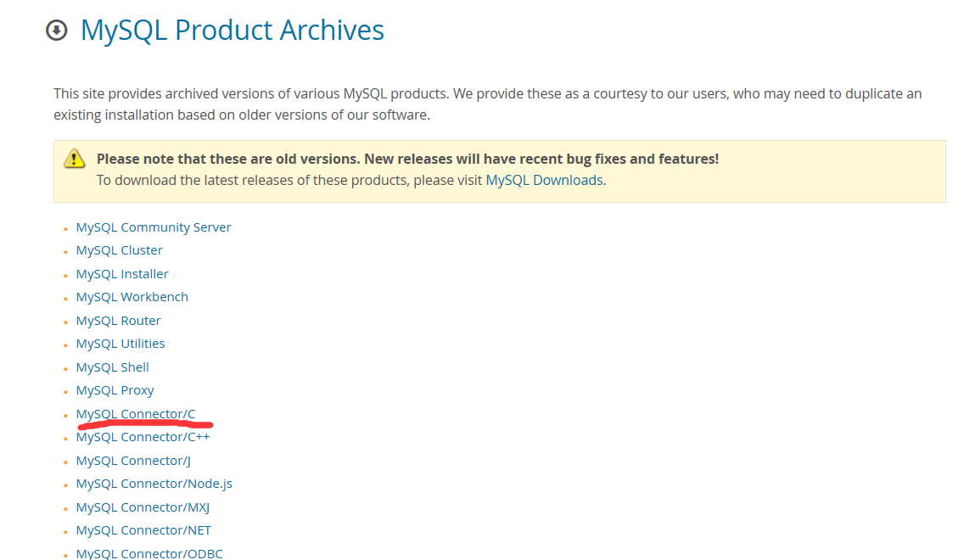The height and width of the screenshot is (560, 964).
Task: Open the MySQL Workbench archives
Action: click(x=132, y=296)
